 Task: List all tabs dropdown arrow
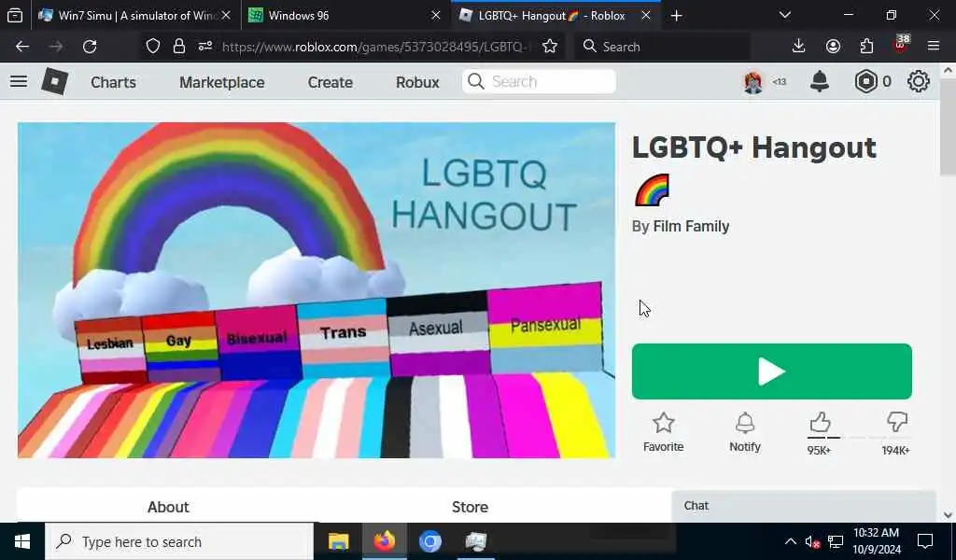coord(784,15)
